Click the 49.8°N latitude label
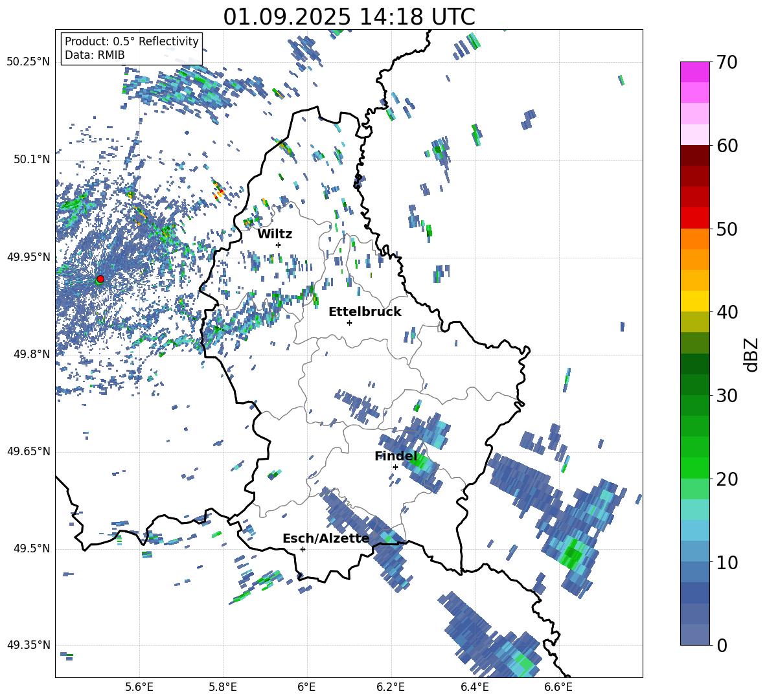This screenshot has height=700, width=767. click(32, 354)
